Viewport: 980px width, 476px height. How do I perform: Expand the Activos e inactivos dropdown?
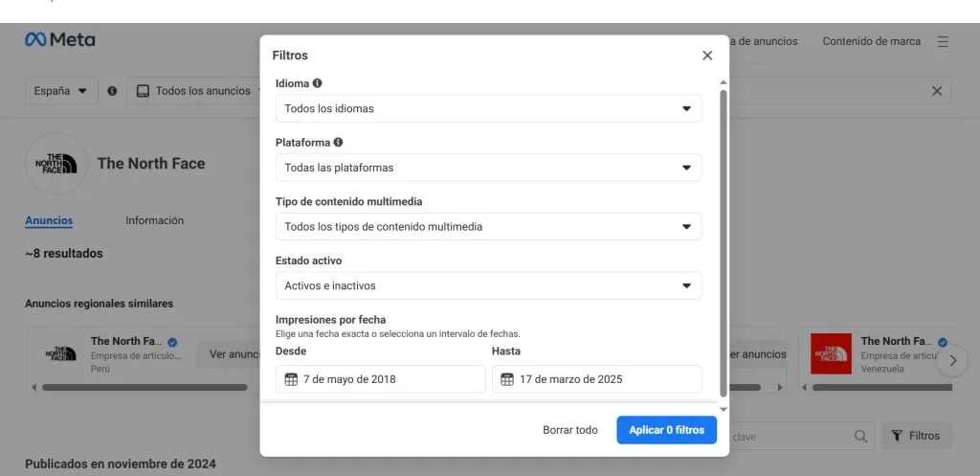point(487,285)
